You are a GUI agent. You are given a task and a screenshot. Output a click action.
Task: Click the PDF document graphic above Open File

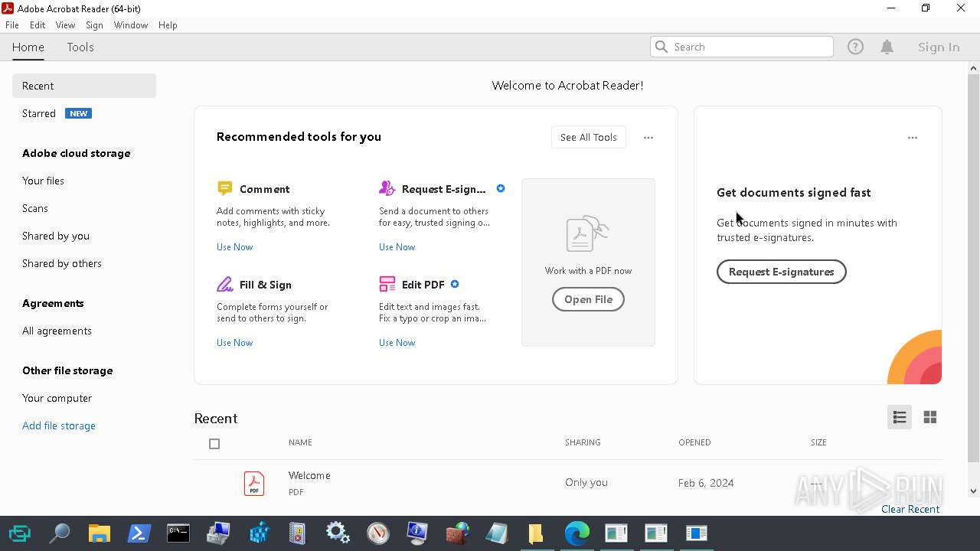click(x=587, y=233)
